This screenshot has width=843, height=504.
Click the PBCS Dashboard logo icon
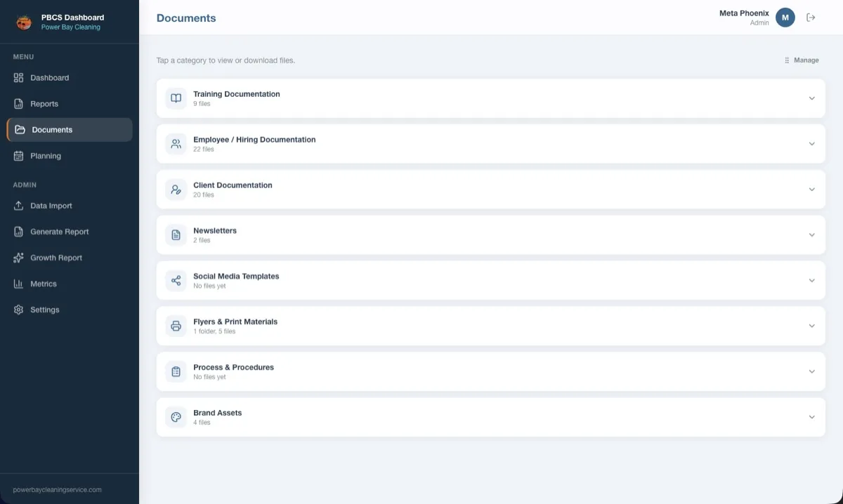[24, 22]
